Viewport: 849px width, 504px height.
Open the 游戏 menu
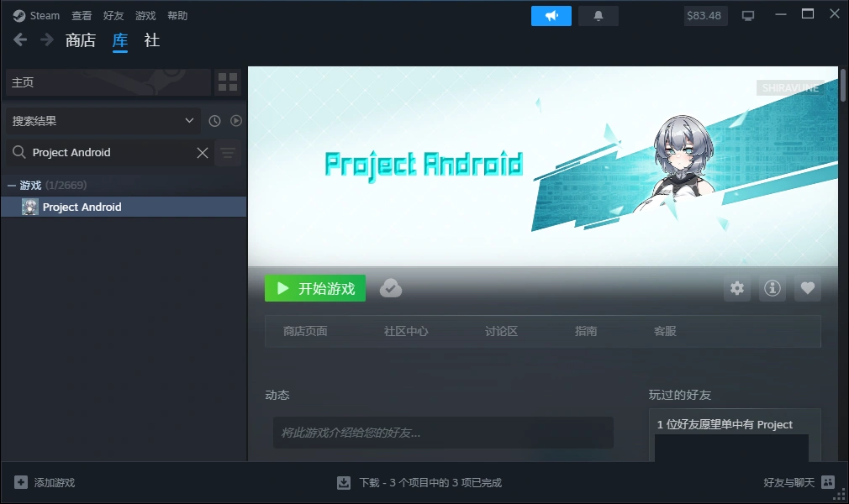tap(145, 16)
